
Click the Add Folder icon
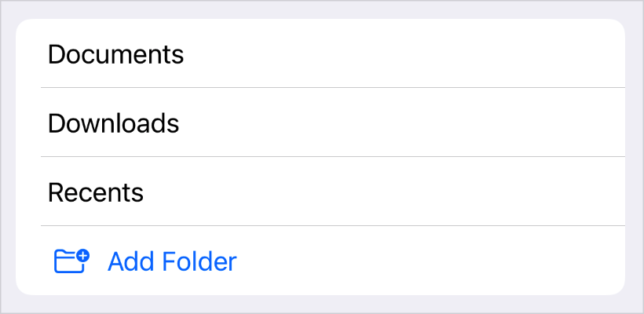[72, 261]
